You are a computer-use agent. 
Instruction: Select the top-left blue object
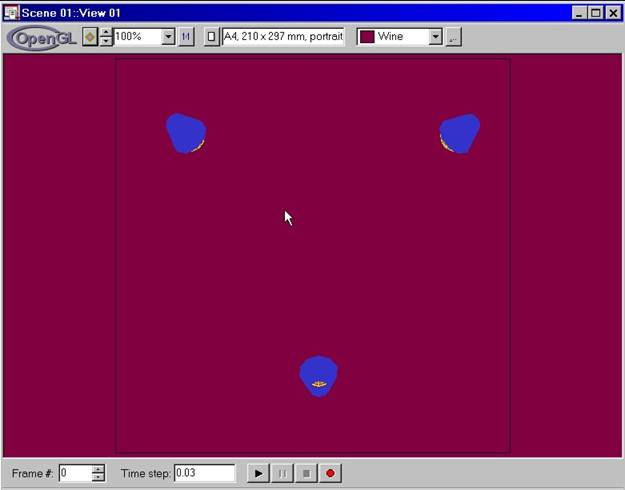point(185,133)
